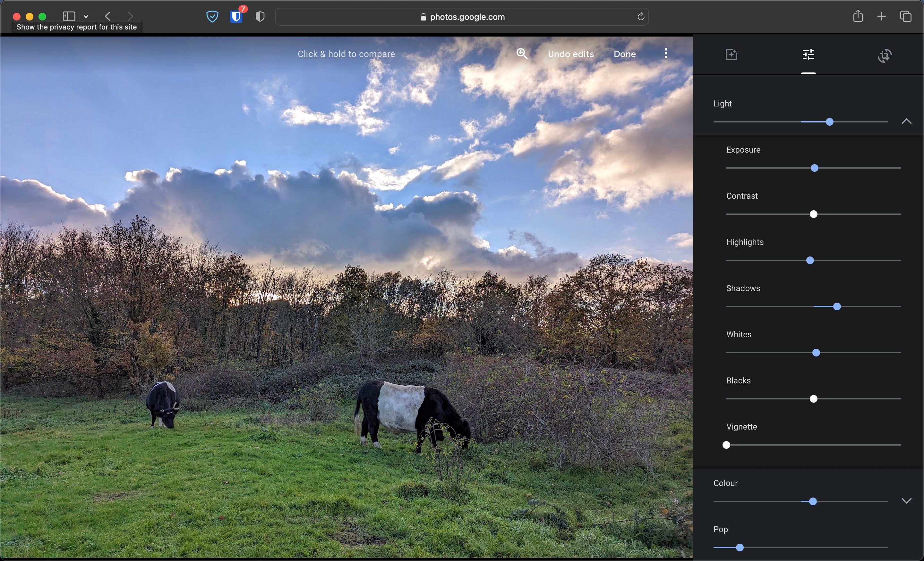Viewport: 924px width, 561px height.
Task: Show the Safari tab overview
Action: click(x=906, y=16)
